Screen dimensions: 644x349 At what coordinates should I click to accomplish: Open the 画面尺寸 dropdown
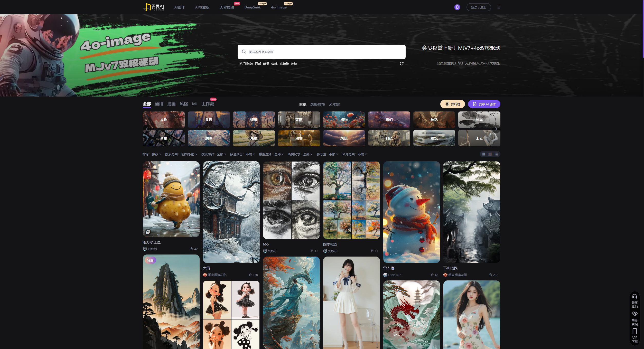[x=300, y=154]
